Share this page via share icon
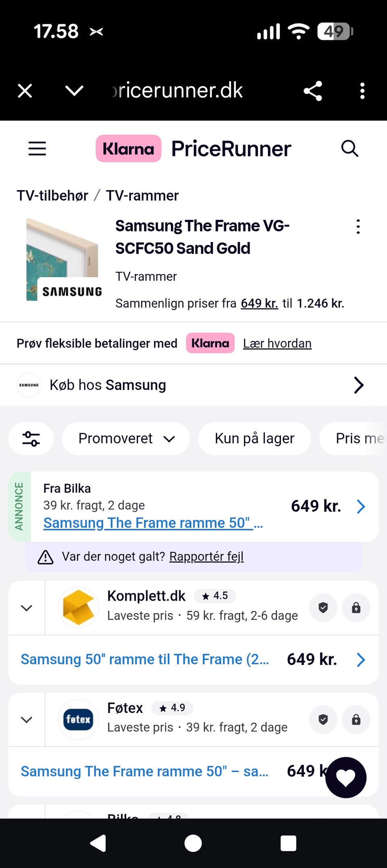387x868 pixels. pyautogui.click(x=313, y=91)
